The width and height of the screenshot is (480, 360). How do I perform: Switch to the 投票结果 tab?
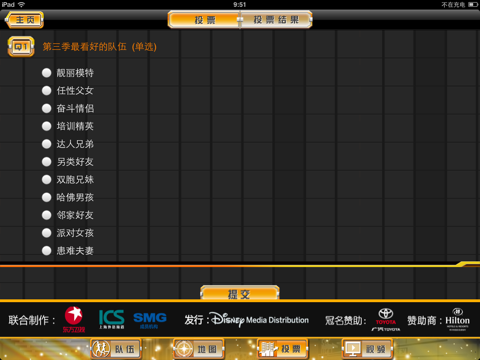coord(276,20)
